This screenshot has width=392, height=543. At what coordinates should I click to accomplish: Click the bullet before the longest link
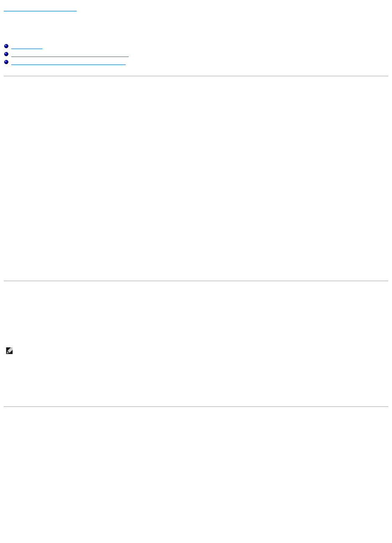[6, 55]
